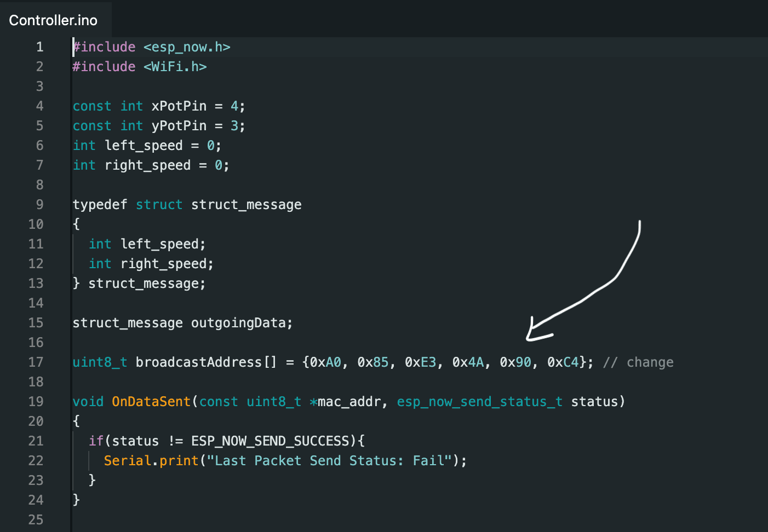
Task: Click the typedef struct keyword line
Action: [x=187, y=205]
